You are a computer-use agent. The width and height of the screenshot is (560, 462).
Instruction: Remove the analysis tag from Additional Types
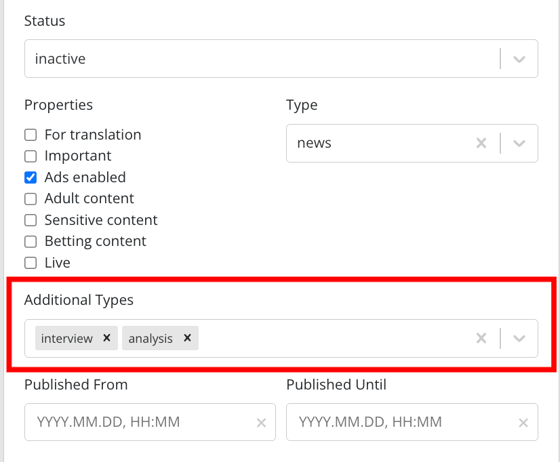tap(187, 338)
